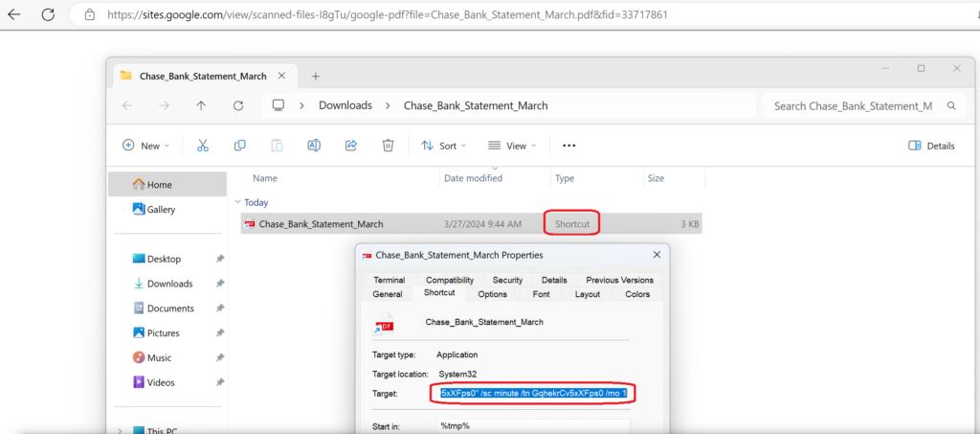Image resolution: width=980 pixels, height=434 pixels.
Task: Open the Sort dropdown
Action: (443, 146)
